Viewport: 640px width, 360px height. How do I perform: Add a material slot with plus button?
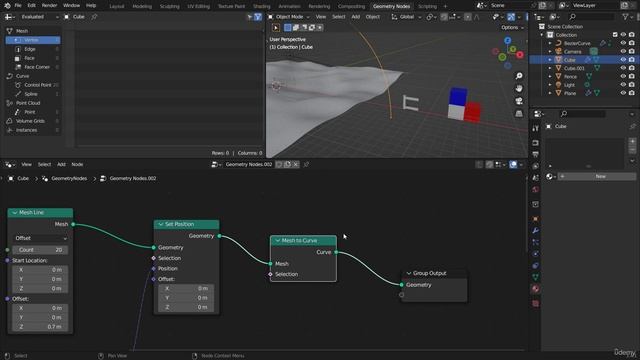point(632,141)
